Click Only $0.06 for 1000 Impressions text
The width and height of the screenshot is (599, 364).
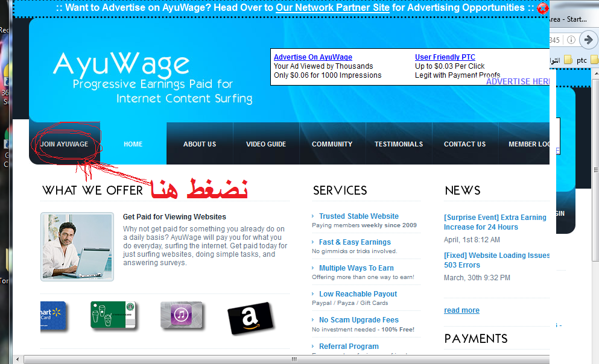coord(328,75)
